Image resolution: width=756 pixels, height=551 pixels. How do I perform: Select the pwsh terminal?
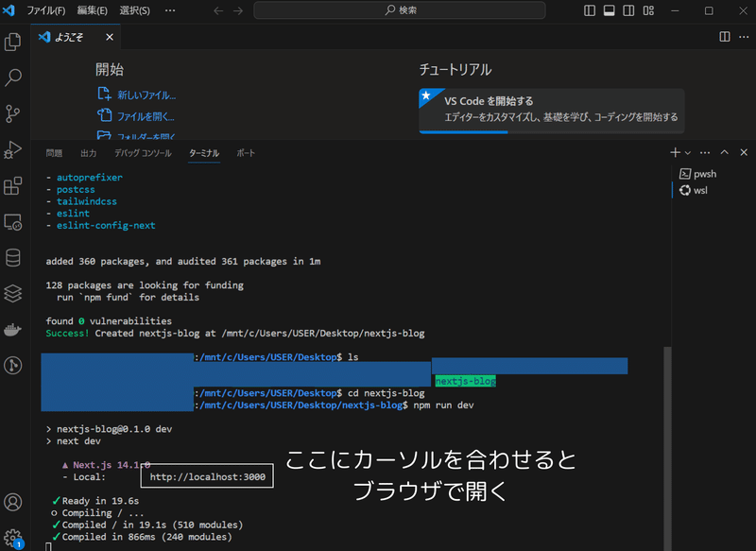pos(698,174)
